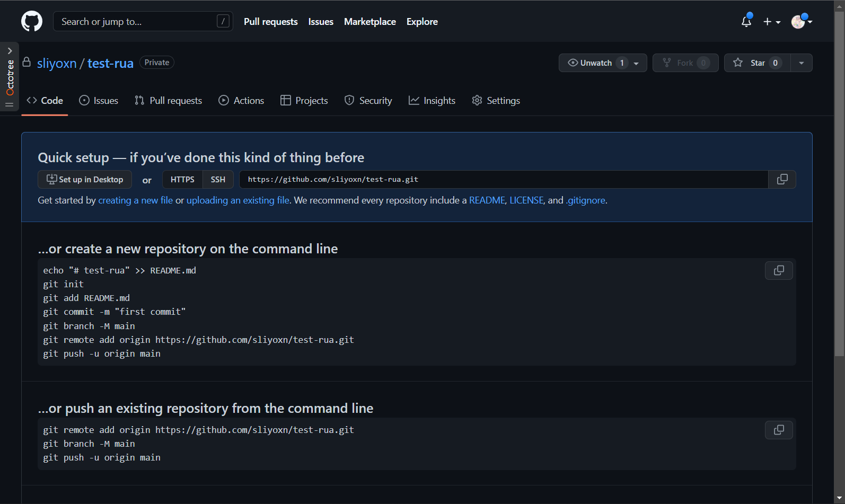Expand the Star lists dropdown arrow
Image resolution: width=845 pixels, height=504 pixels.
pos(801,63)
